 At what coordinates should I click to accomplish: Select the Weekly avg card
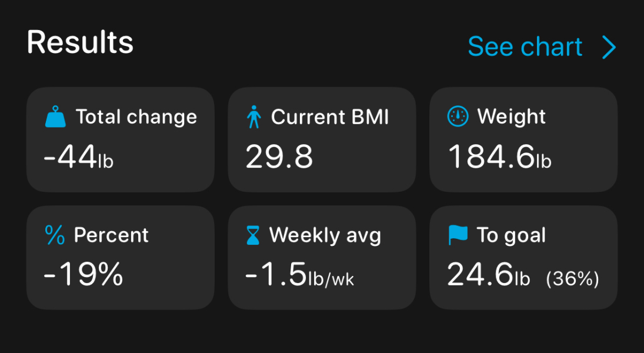322,258
